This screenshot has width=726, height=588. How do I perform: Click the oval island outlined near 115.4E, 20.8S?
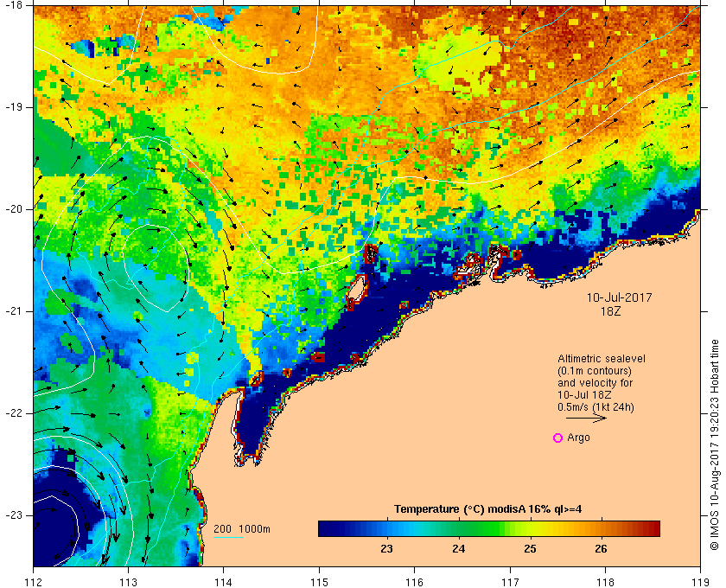coord(356,288)
